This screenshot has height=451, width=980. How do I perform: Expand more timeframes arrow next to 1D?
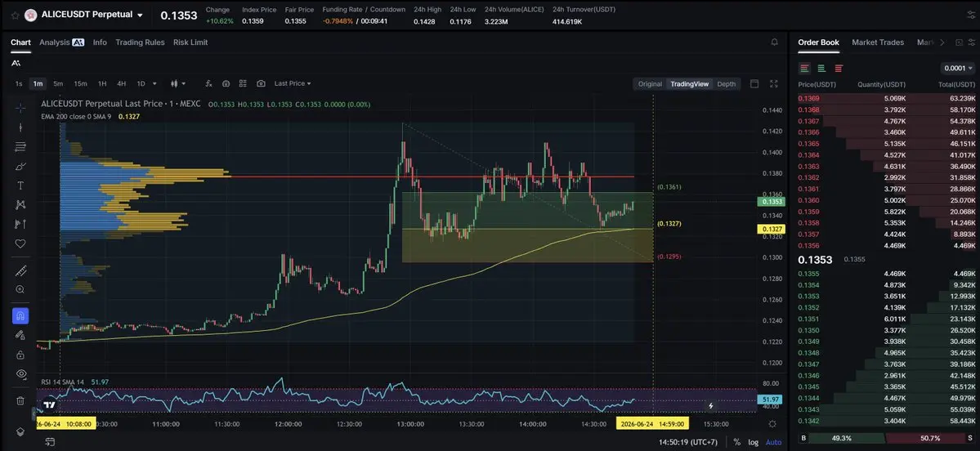(154, 83)
